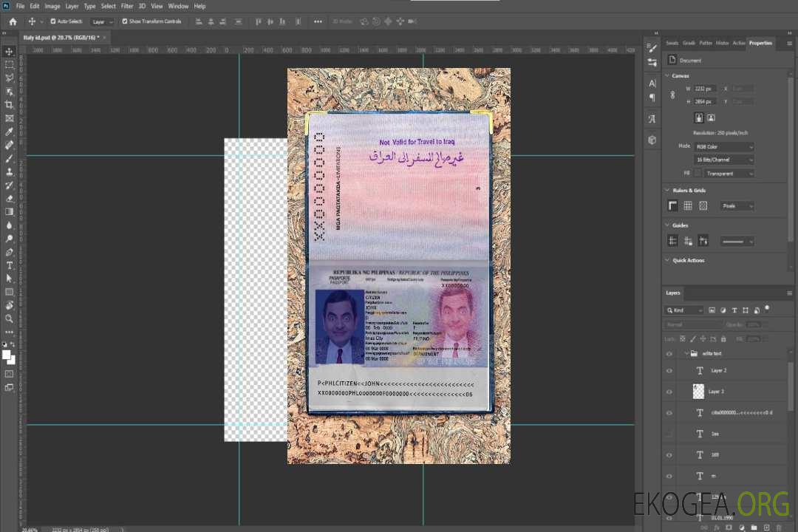Click the filter for pixel layers icon

tap(712, 310)
